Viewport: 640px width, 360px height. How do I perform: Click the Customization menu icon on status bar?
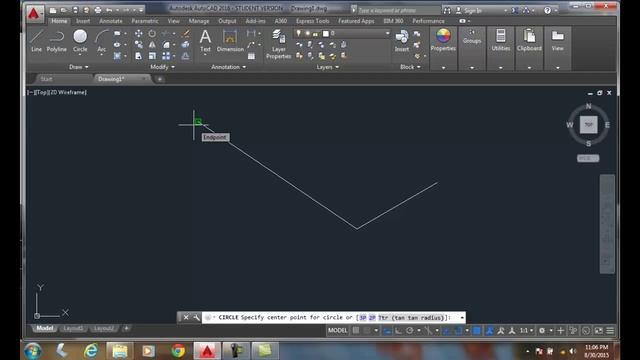coord(610,331)
